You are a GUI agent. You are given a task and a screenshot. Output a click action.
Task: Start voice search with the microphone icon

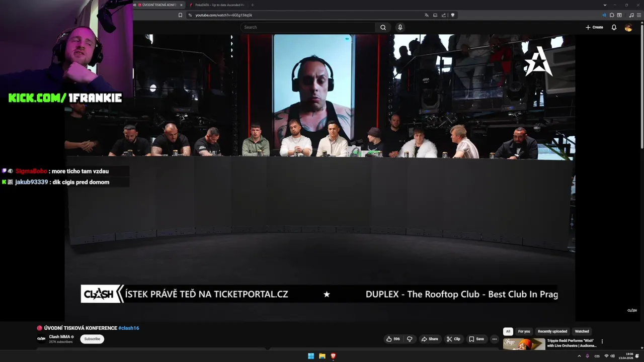click(400, 27)
